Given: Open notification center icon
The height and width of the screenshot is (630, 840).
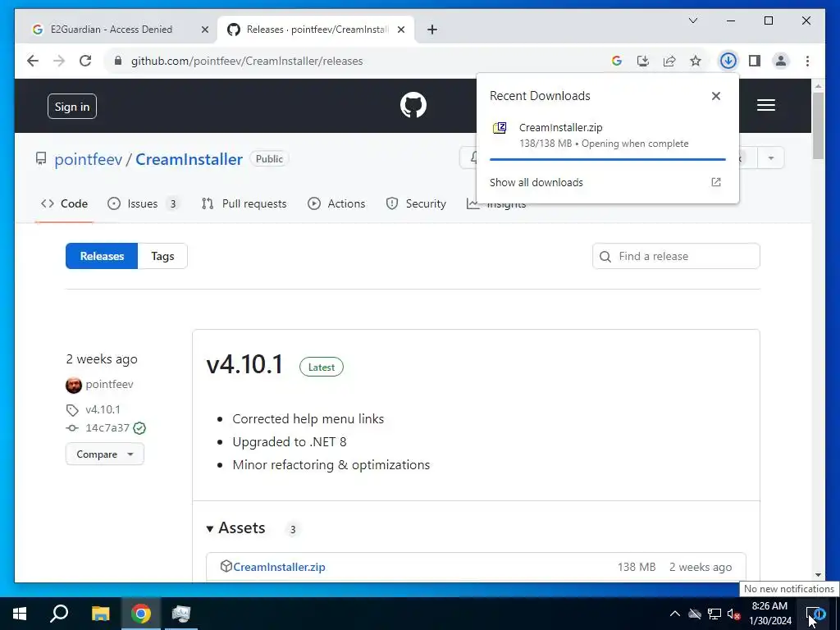Looking at the screenshot, I should 815,614.
